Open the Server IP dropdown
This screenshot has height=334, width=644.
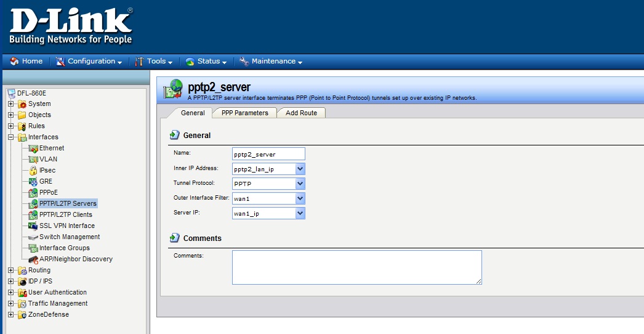[300, 213]
